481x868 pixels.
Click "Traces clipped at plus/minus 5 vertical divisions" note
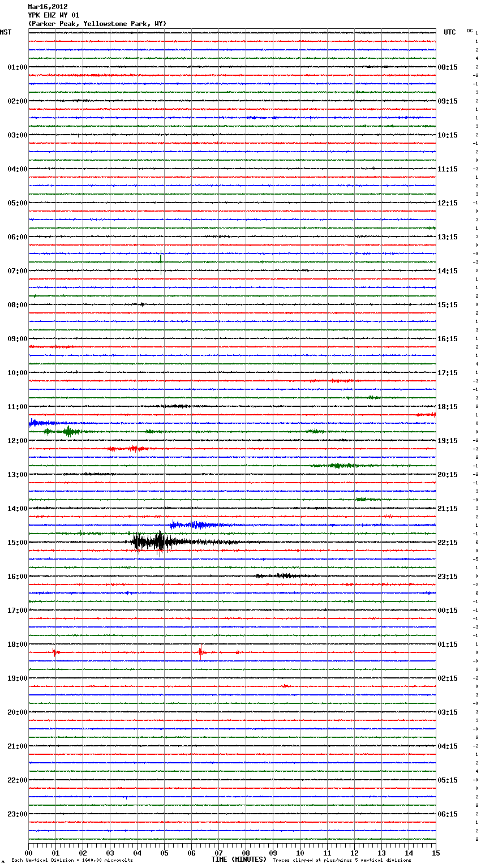pyautogui.click(x=342, y=861)
